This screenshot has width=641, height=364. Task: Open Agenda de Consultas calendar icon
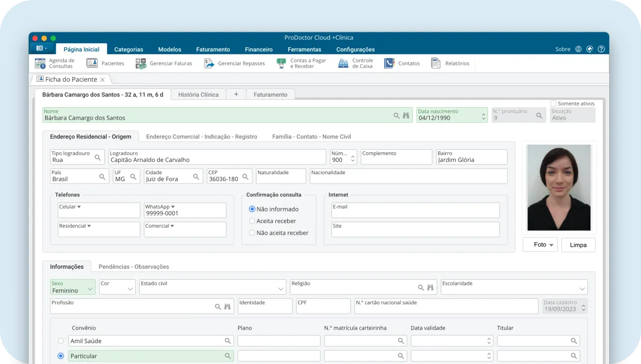[40, 63]
